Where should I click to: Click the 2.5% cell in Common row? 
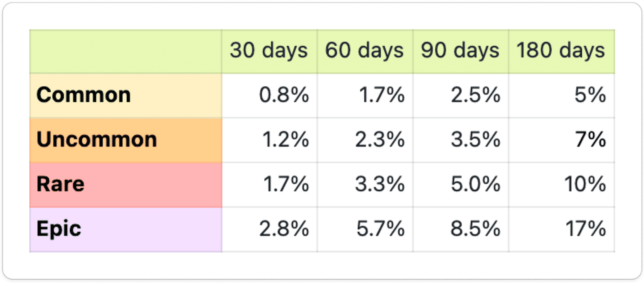point(475,96)
